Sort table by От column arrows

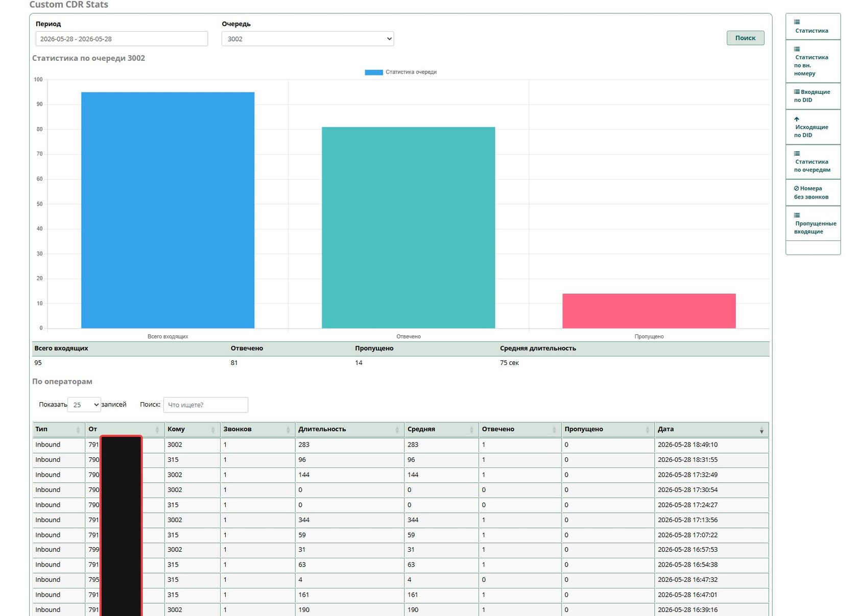point(157,430)
